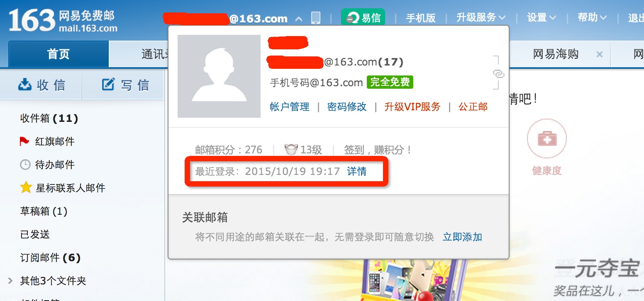Click the yellow star 星标联系人邮件 icon

pos(26,188)
